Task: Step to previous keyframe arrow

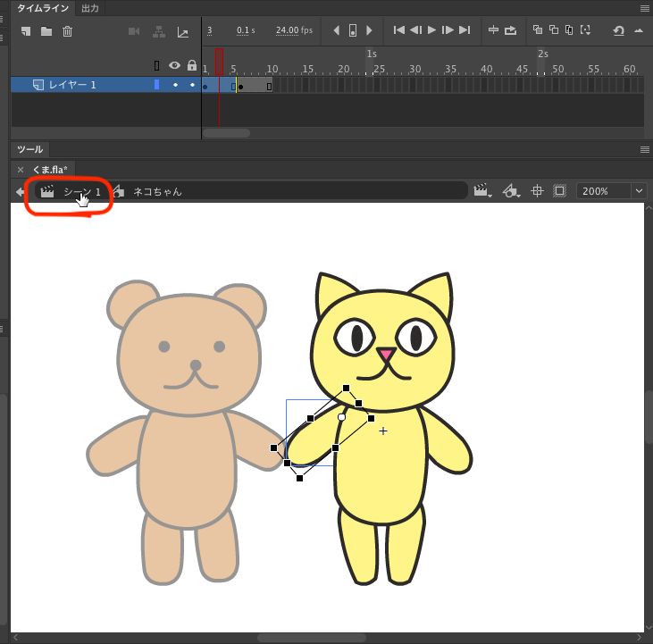Action: 337,30
